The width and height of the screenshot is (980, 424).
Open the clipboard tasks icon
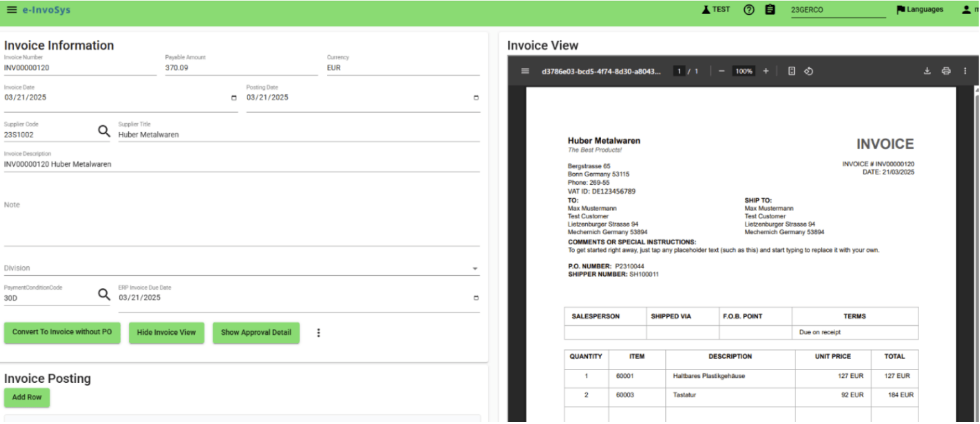[770, 10]
